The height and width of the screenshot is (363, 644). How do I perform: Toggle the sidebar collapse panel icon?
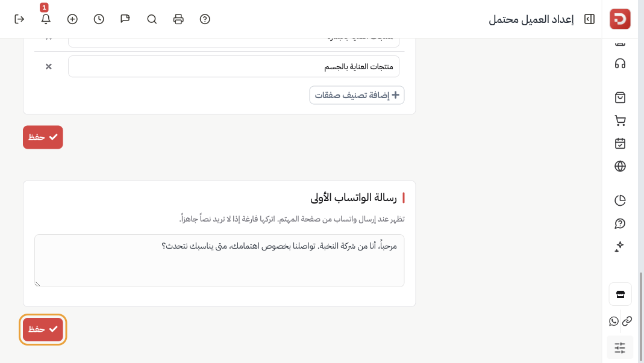[589, 19]
